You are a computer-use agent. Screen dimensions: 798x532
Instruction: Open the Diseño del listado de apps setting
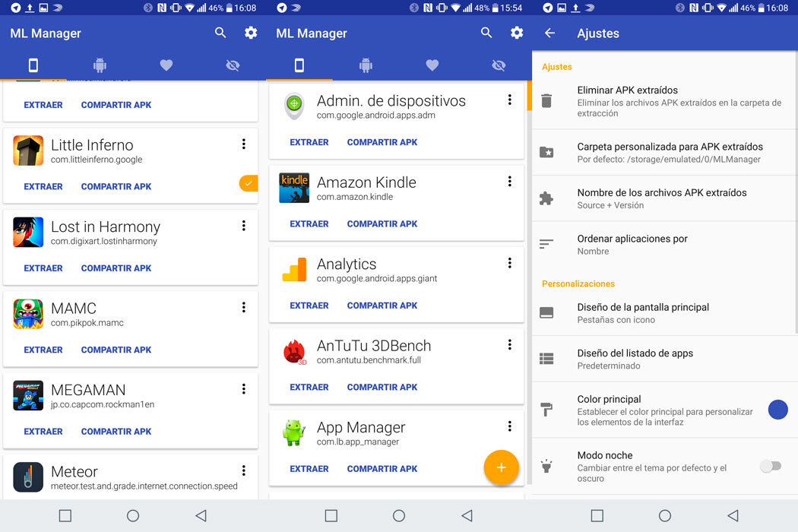pos(635,359)
